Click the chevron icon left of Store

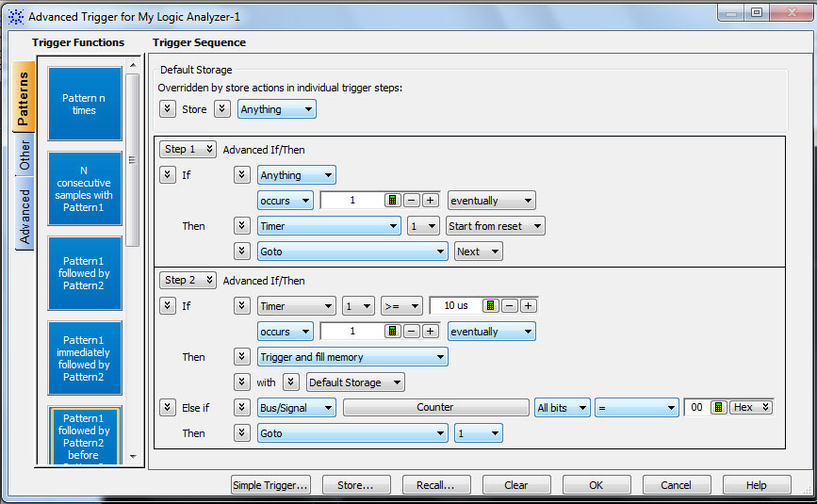tap(167, 109)
